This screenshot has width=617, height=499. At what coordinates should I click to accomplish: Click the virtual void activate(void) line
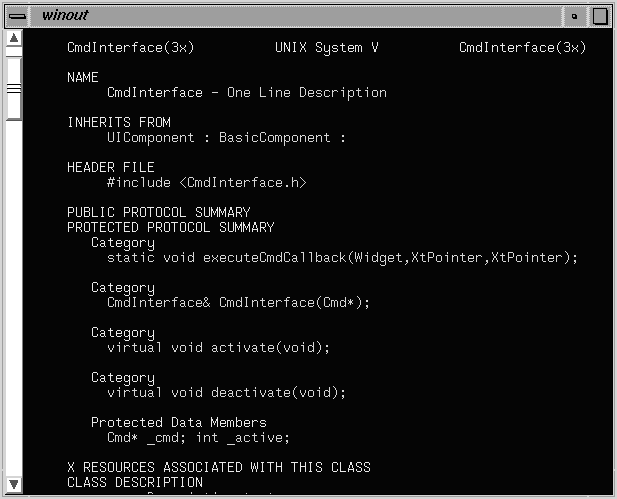(x=218, y=347)
